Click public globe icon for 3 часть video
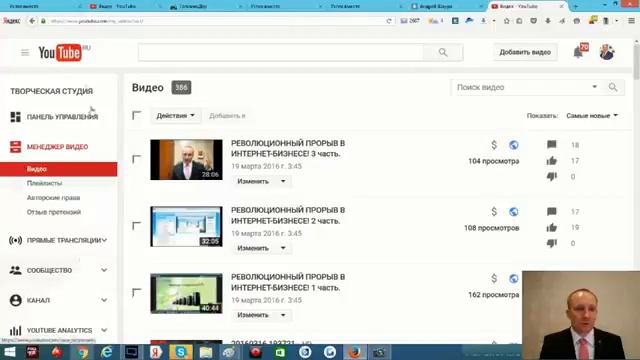 [513, 145]
